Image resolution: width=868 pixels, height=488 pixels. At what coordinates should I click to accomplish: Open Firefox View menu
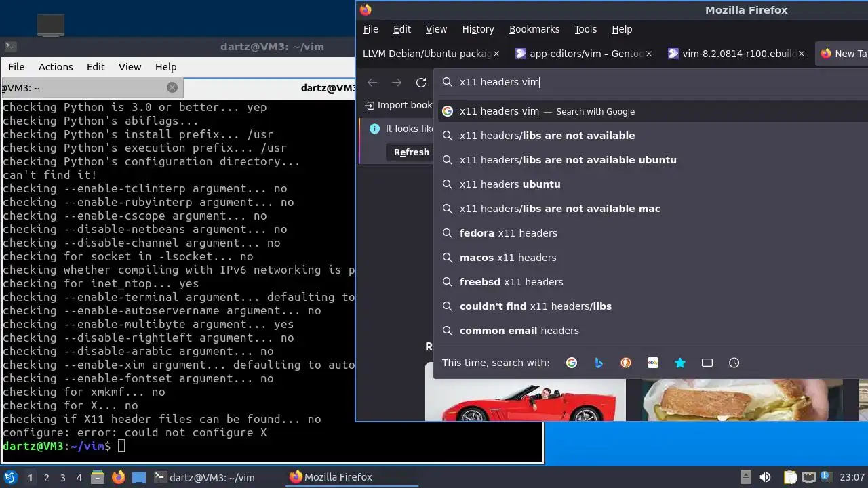point(436,29)
